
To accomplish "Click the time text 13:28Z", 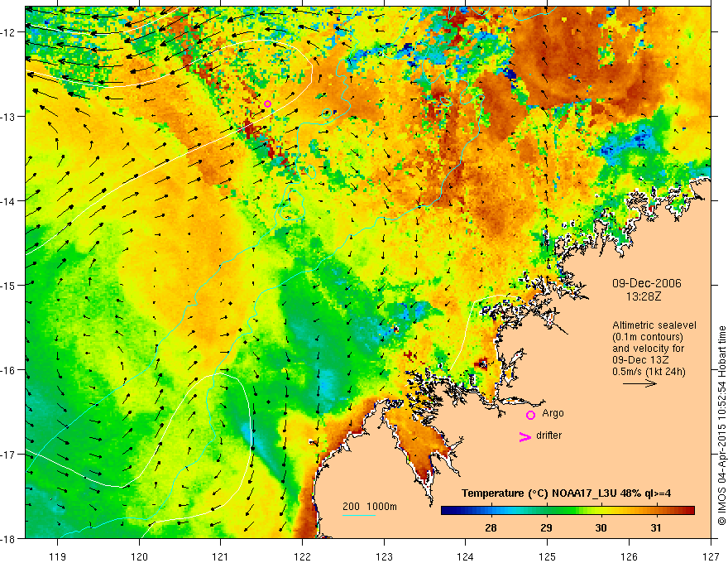I will 644,296.
